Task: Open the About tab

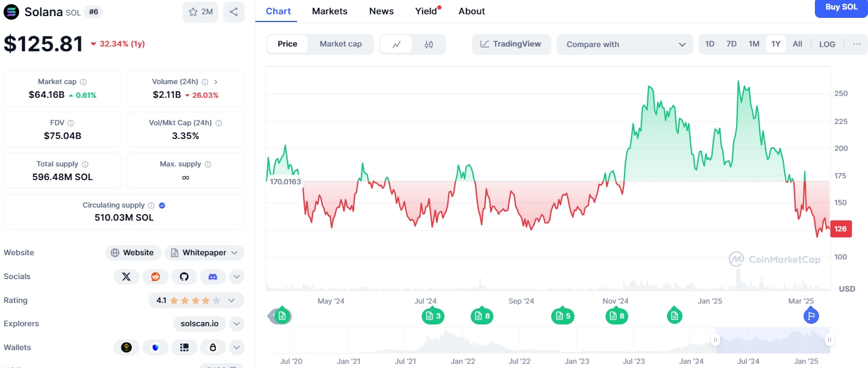Action: pos(472,11)
